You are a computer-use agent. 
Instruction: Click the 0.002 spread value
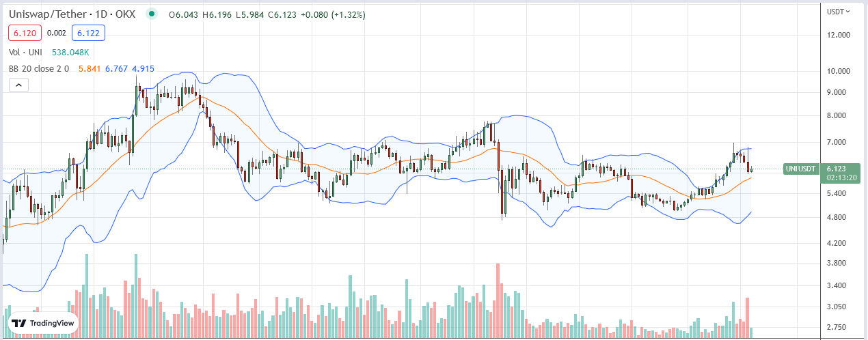pyautogui.click(x=57, y=32)
